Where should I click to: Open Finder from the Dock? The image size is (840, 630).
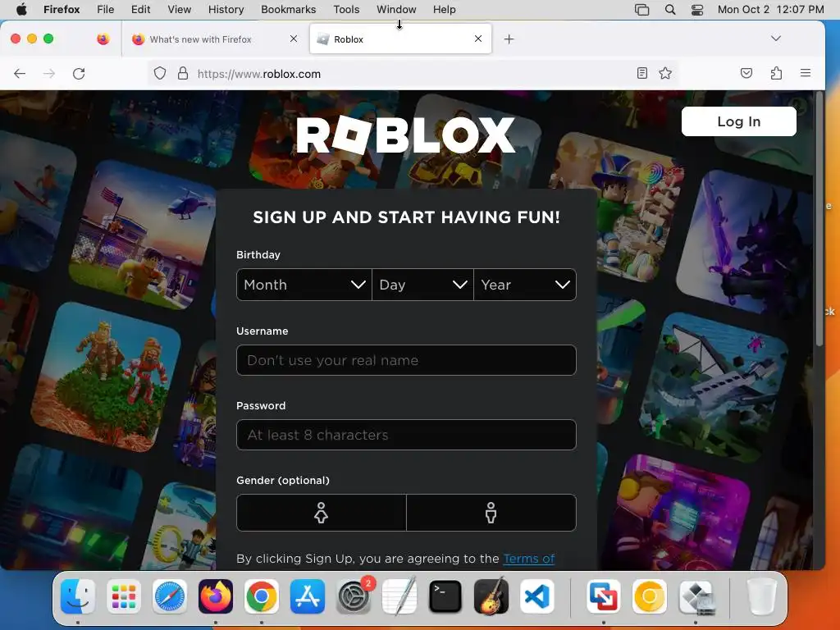(78, 596)
